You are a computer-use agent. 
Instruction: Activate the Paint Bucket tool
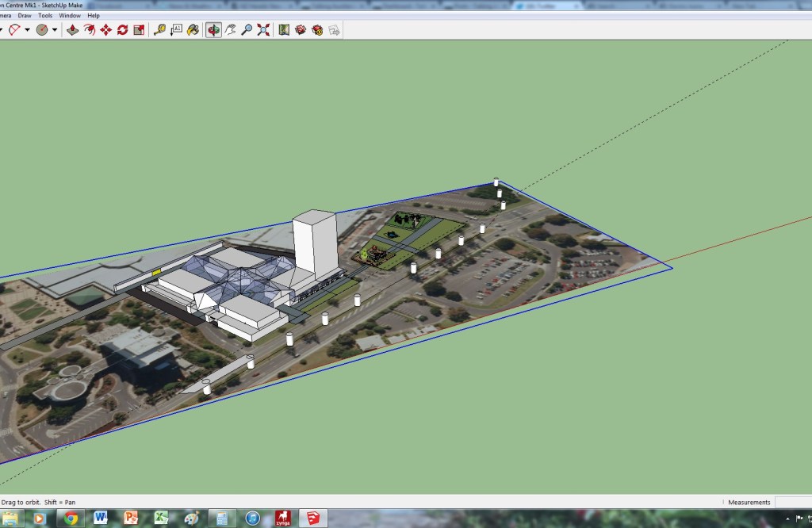click(x=193, y=30)
